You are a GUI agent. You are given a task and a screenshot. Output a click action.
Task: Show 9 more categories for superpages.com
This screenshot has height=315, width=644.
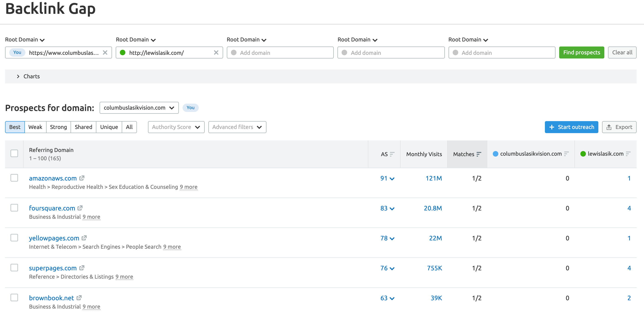(124, 277)
